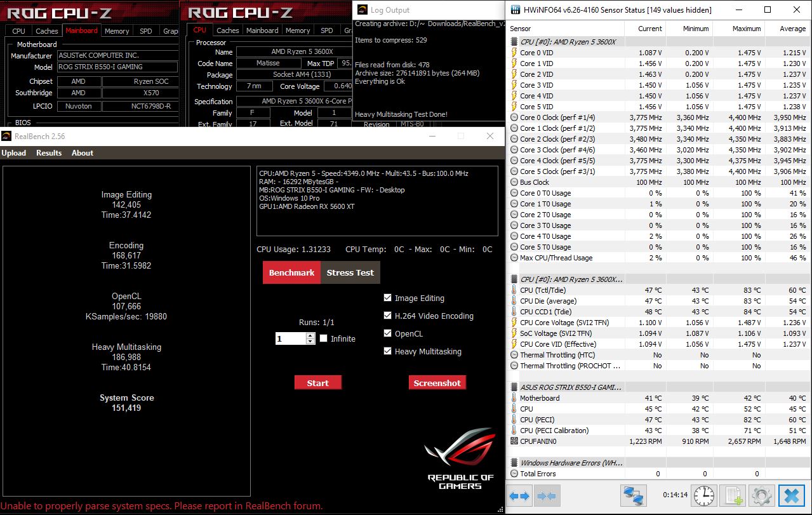
Task: Open HWiNFO remote network monitors icon
Action: tap(632, 495)
